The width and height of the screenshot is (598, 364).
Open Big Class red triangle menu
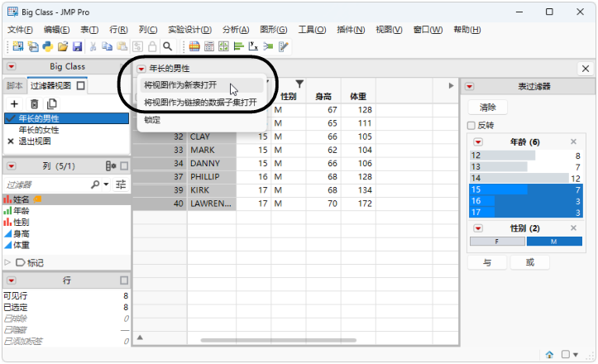12,67
